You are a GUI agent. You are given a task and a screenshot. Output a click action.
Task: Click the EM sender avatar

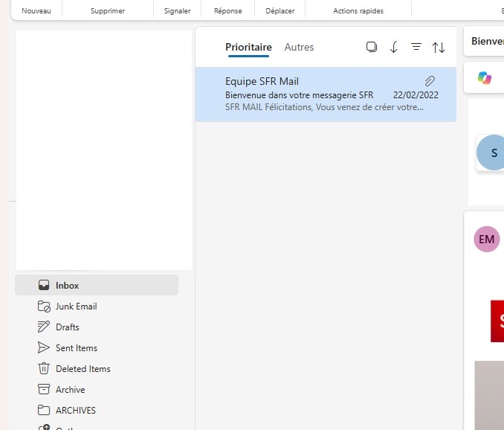click(487, 239)
